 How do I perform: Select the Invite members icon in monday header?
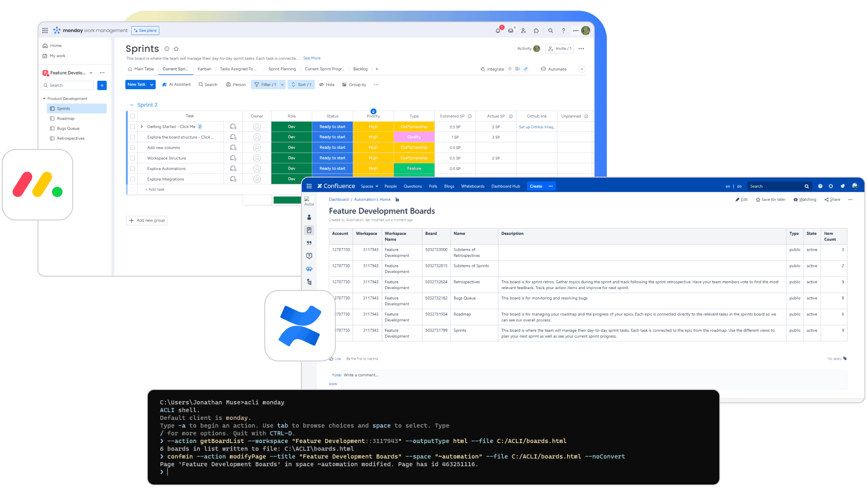pos(523,30)
